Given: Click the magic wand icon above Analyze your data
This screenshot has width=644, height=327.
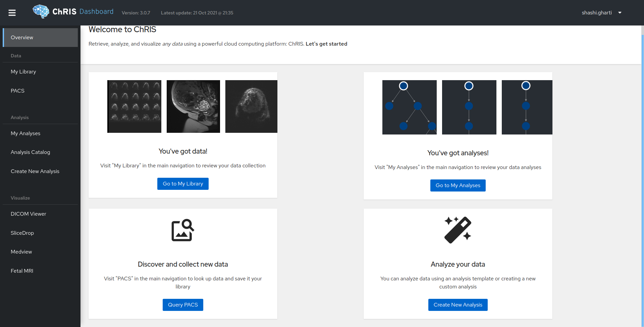Looking at the screenshot, I should pyautogui.click(x=458, y=229).
